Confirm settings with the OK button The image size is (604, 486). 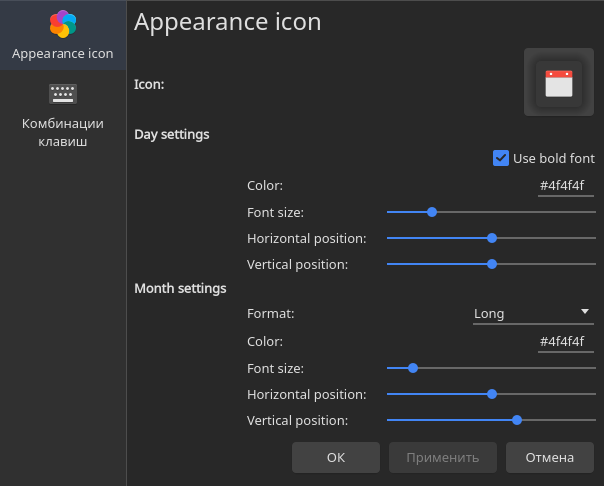[x=336, y=458]
